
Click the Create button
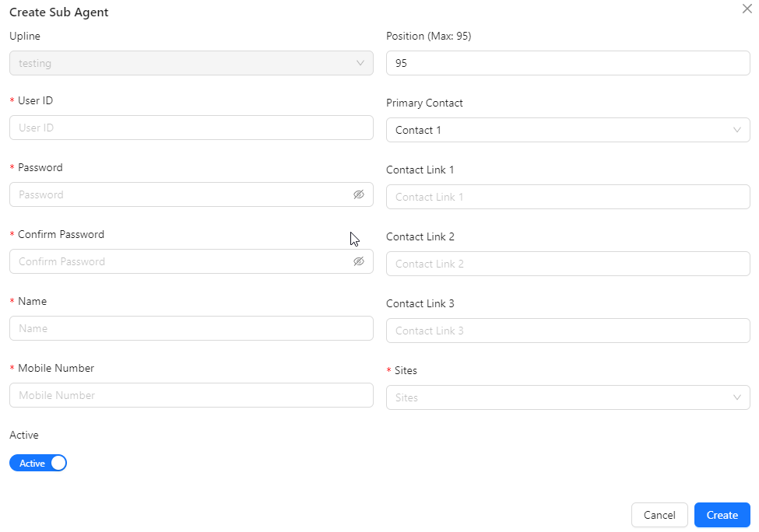722,514
